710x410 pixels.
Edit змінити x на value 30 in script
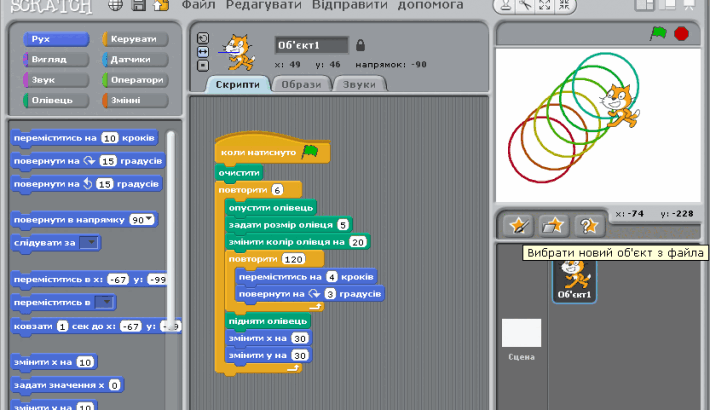300,338
